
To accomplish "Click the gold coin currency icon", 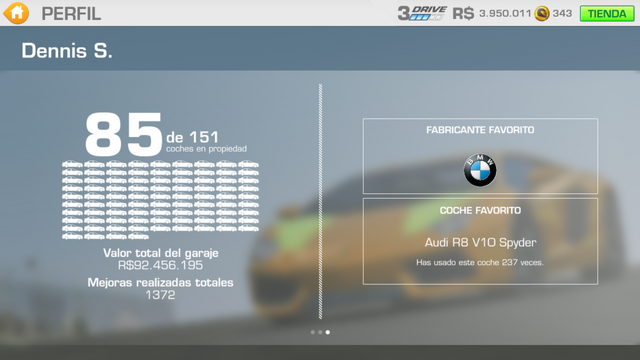I will [542, 13].
